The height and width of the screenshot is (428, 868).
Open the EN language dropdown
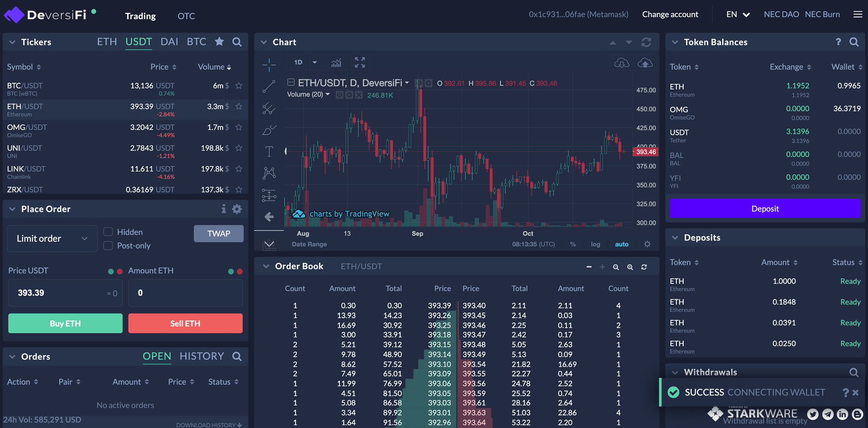coord(738,14)
